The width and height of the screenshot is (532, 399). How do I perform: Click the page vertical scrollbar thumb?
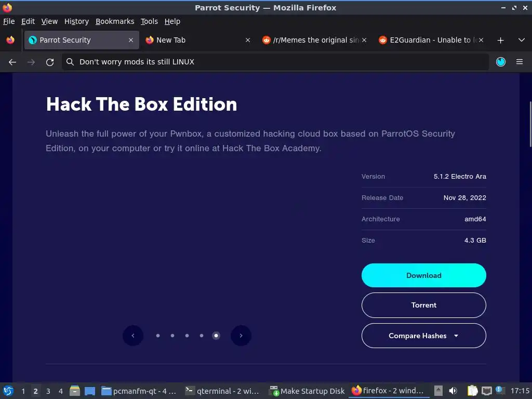530,124
